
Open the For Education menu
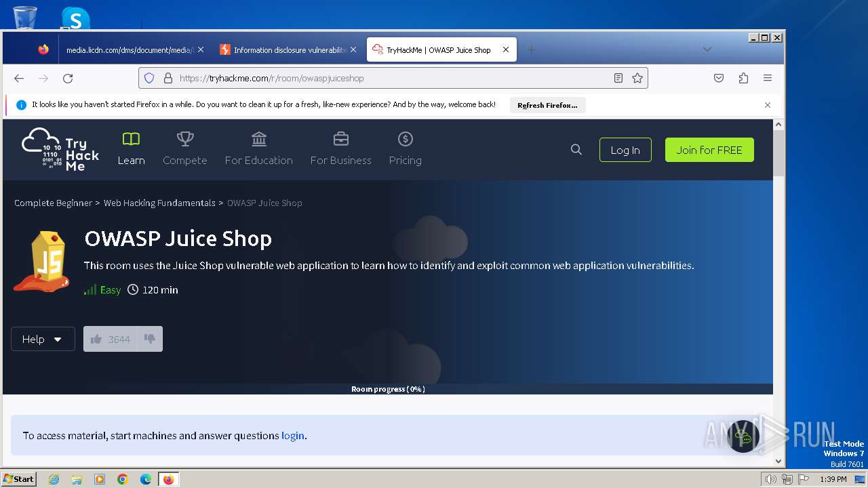259,149
